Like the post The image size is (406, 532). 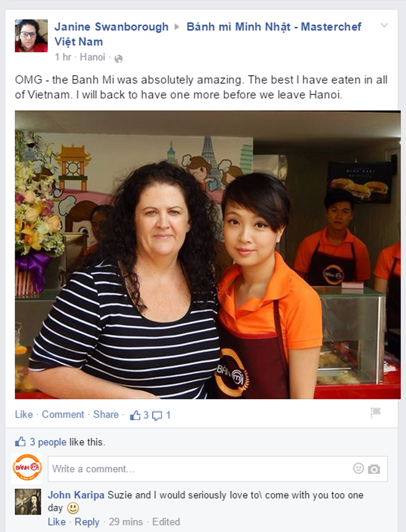pos(24,415)
